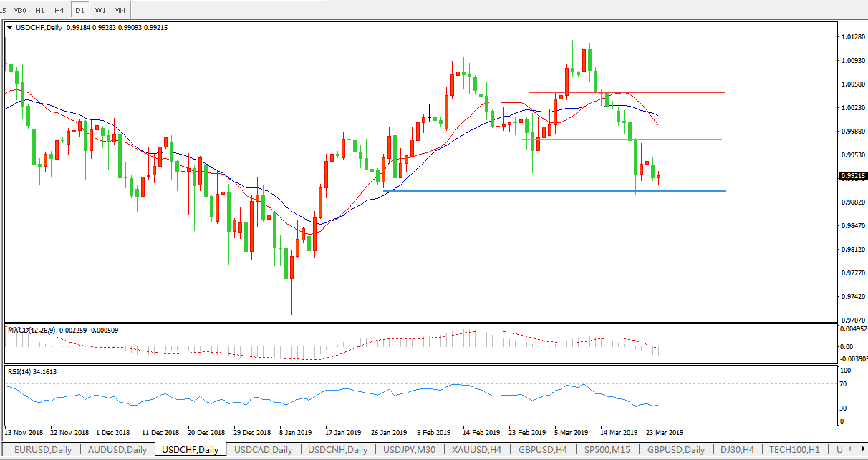This screenshot has height=460, width=868.
Task: Go to the USDCAD,Daily chart tab
Action: [x=263, y=450]
